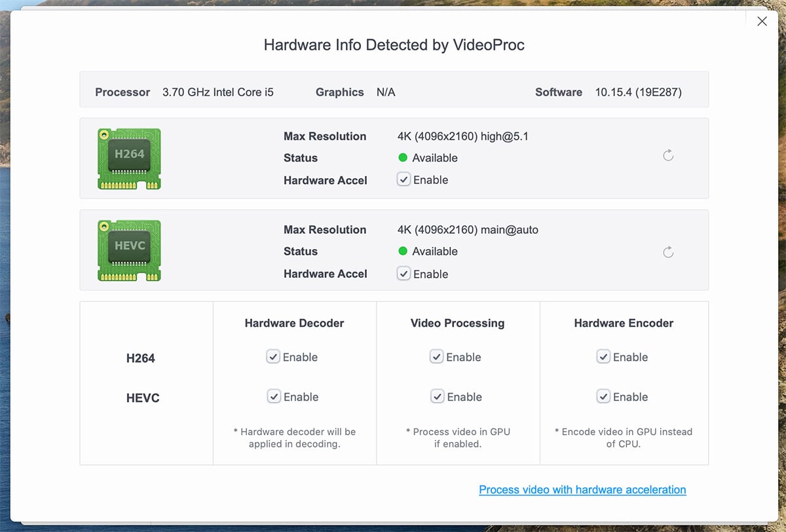
Task: Disable HEVC Hardware Decoder checkbox
Action: click(x=273, y=396)
